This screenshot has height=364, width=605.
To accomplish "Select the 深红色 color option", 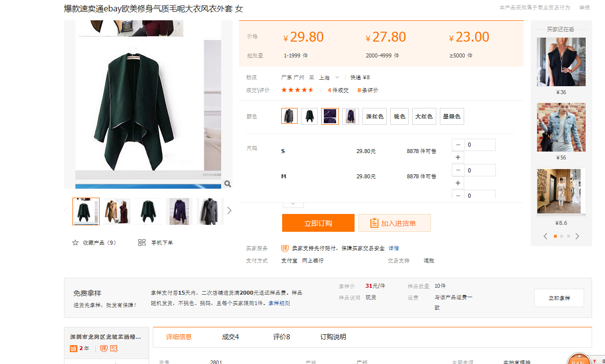I will (374, 116).
